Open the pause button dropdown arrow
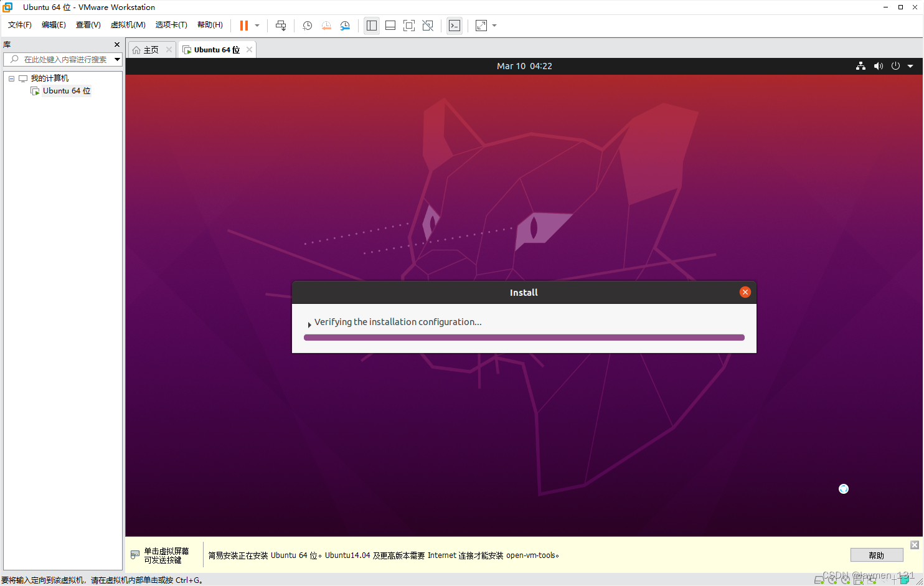Image resolution: width=924 pixels, height=586 pixels. 258,26
